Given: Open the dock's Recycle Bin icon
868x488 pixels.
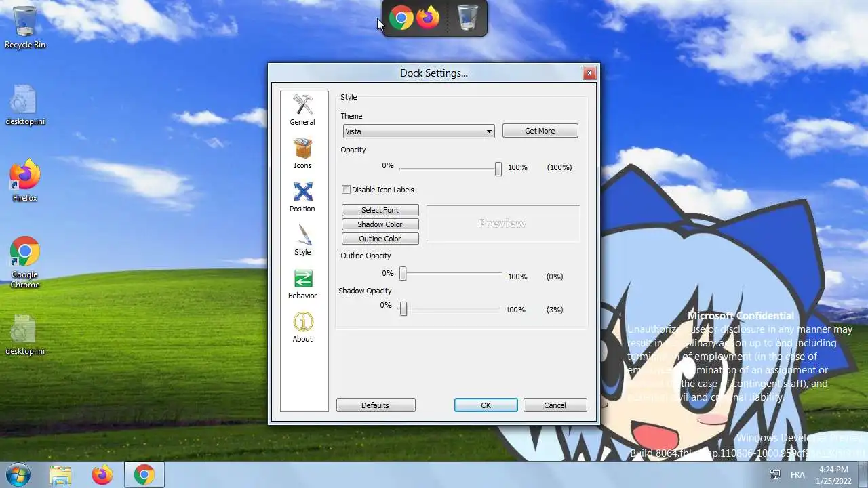Looking at the screenshot, I should coord(468,18).
